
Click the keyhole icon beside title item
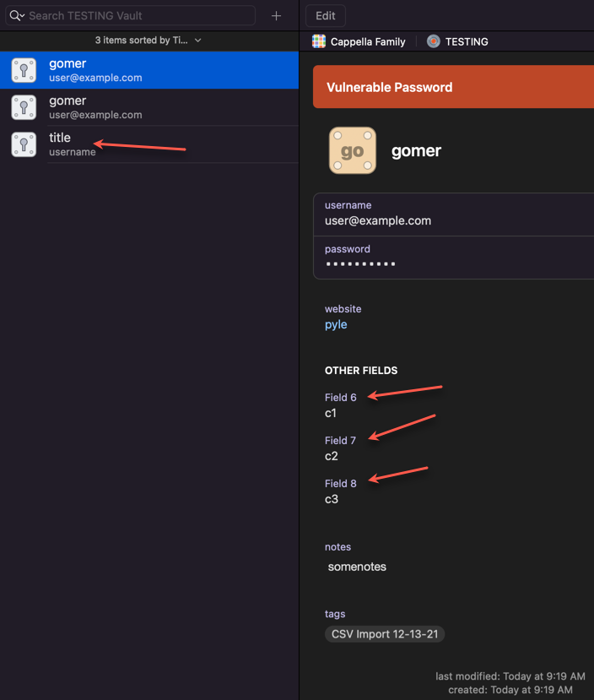[24, 144]
